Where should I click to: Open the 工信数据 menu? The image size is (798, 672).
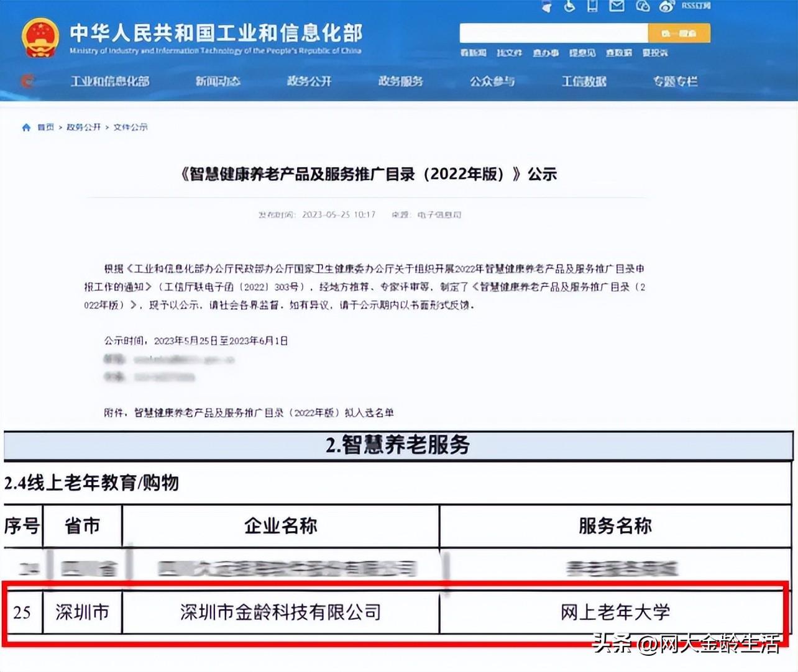pos(584,81)
